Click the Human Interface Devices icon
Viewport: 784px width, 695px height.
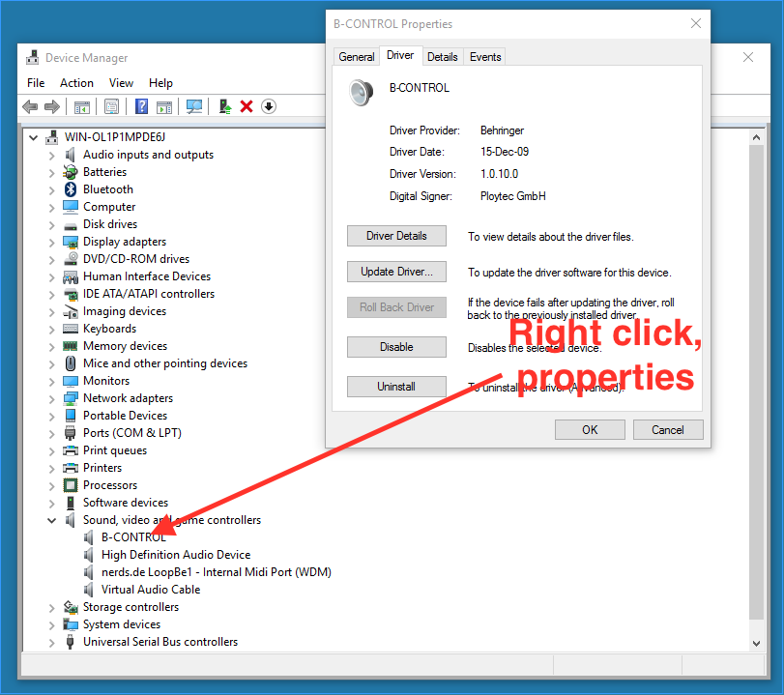71,276
